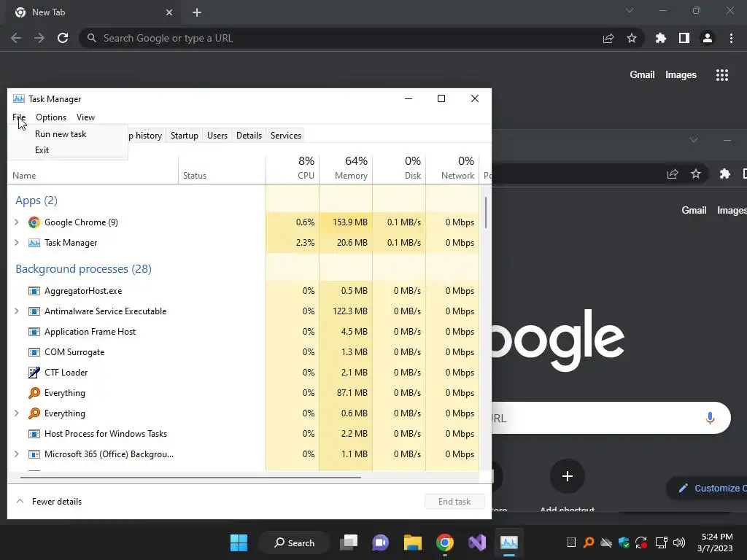Switch to the App history tab
This screenshot has height=560, width=747.
click(x=146, y=136)
